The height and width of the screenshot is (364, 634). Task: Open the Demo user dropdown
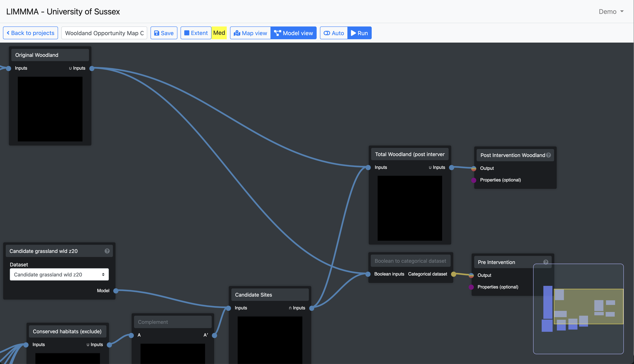[611, 11]
